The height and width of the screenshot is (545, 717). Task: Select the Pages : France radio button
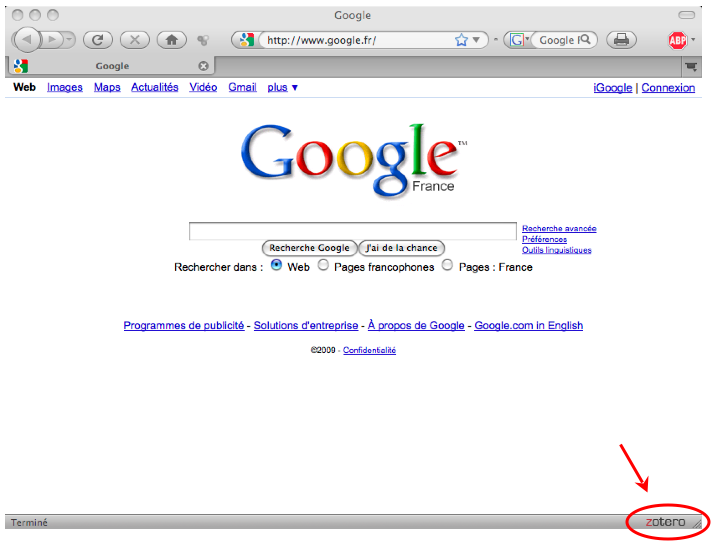coord(448,265)
